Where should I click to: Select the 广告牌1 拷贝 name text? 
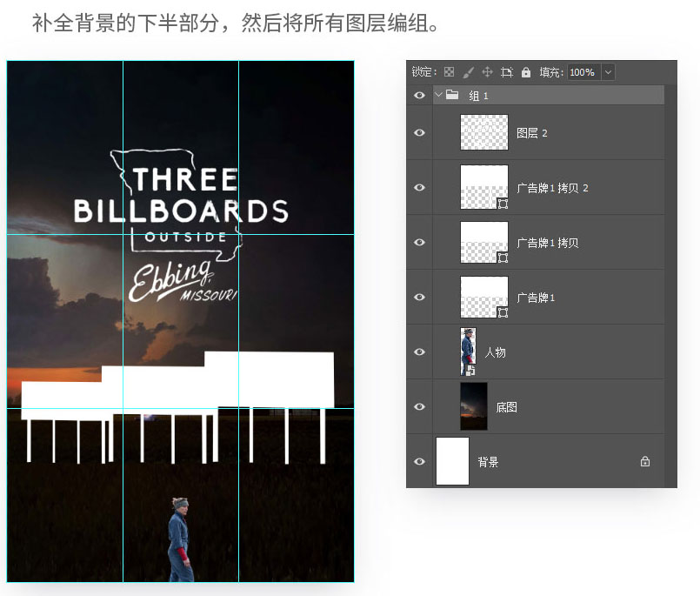pos(547,243)
